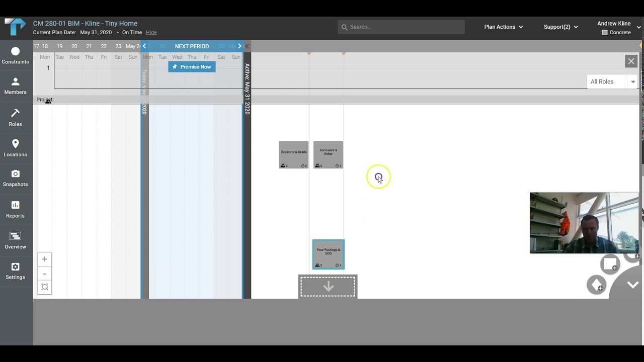
Task: Click the first orange timeline triangle marker
Action: tap(309, 53)
